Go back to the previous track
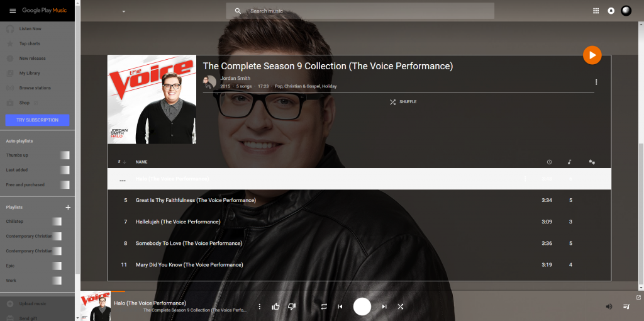Viewport: 644px width, 321px height. point(340,307)
